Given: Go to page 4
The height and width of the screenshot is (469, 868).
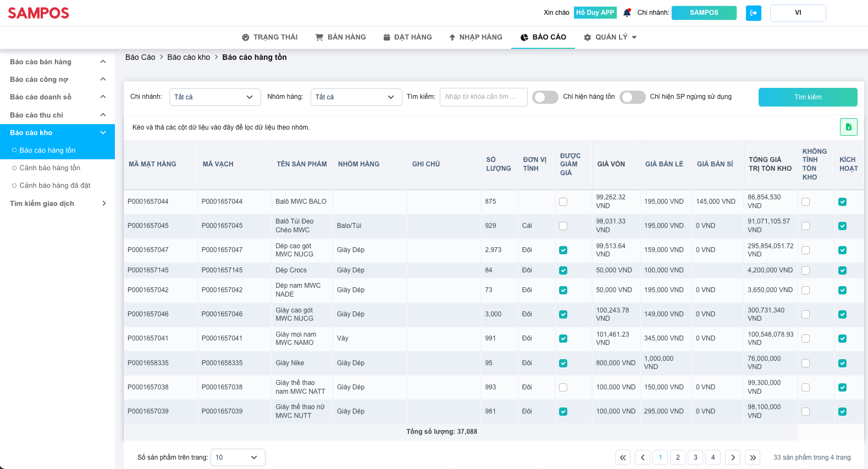Looking at the screenshot, I should pyautogui.click(x=713, y=457).
